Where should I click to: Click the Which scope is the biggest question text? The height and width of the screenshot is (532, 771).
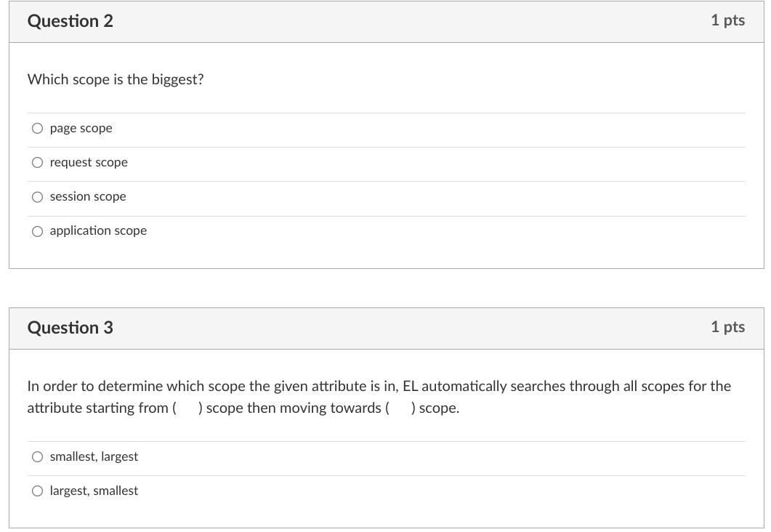pyautogui.click(x=115, y=80)
